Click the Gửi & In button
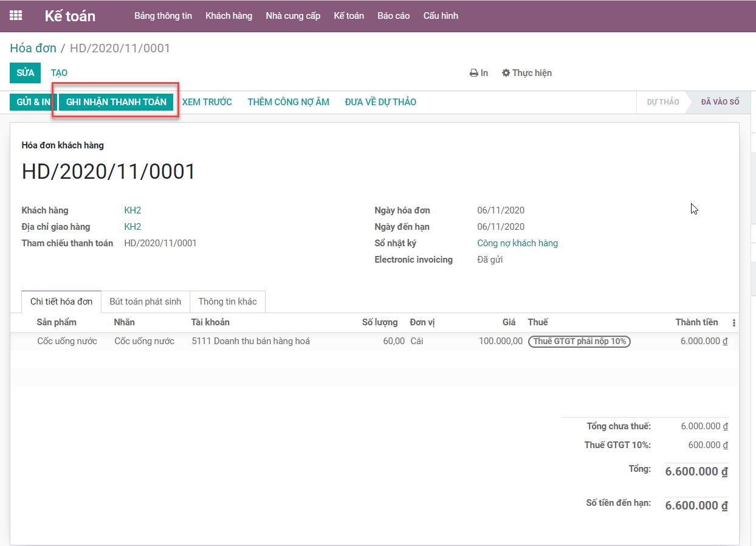The height and width of the screenshot is (546, 756). pyautogui.click(x=33, y=102)
